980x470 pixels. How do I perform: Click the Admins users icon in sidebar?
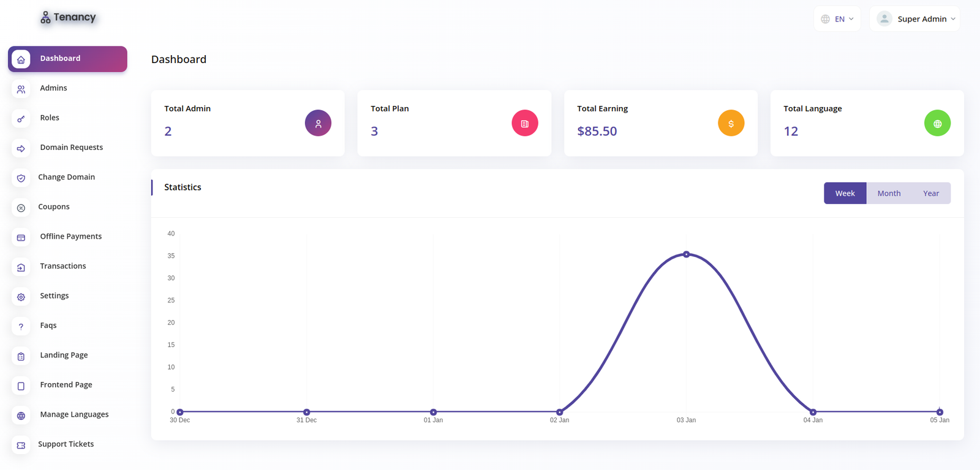coord(21,89)
